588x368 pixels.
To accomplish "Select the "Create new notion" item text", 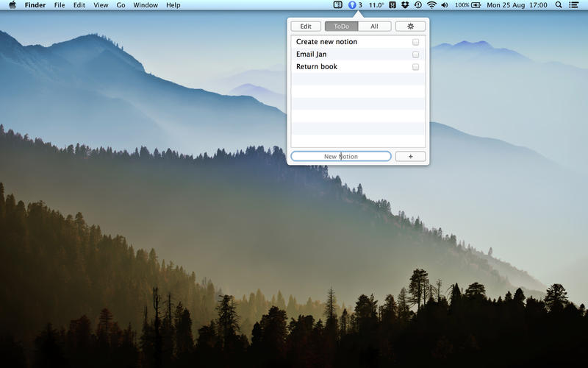I will 326,42.
